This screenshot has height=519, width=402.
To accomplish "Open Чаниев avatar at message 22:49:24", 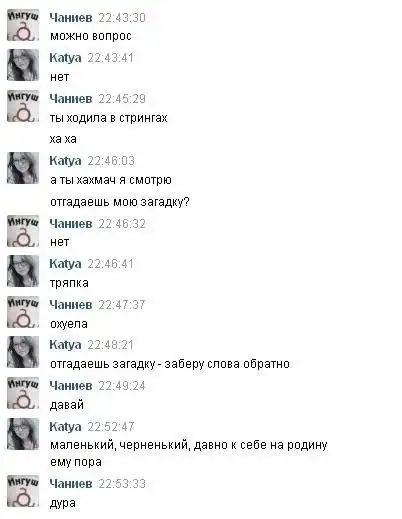I will 23,393.
